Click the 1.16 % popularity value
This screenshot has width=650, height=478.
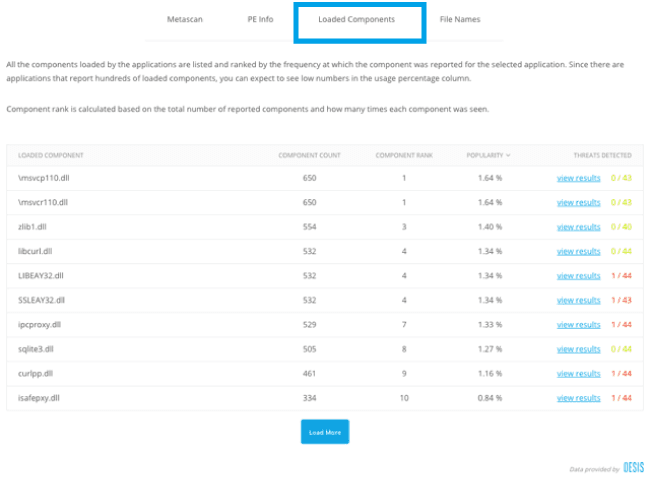click(x=490, y=374)
